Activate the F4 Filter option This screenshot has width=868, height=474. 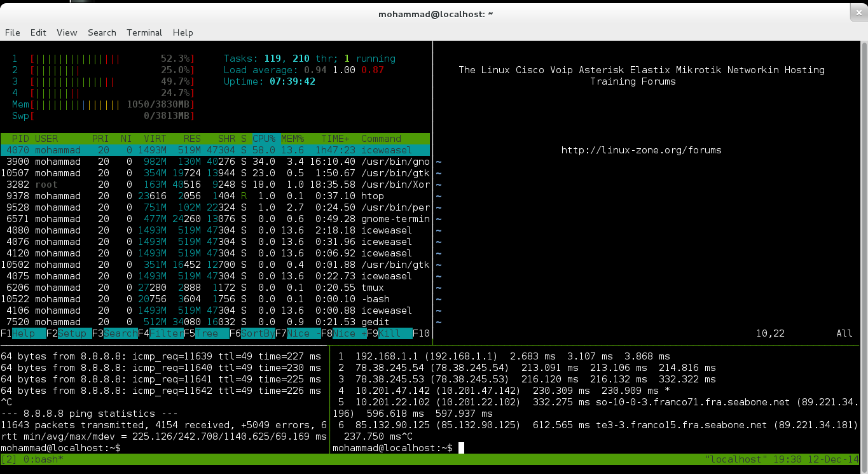point(166,333)
